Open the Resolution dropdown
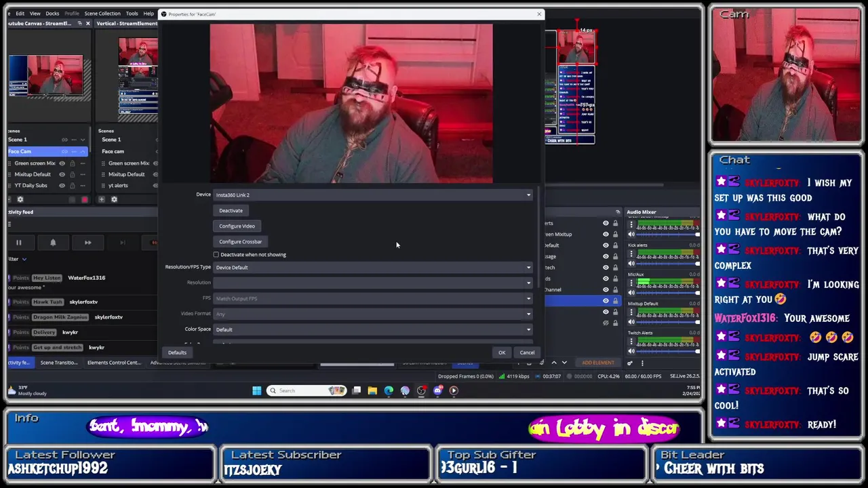Screen dimensions: 868x488 (372, 283)
